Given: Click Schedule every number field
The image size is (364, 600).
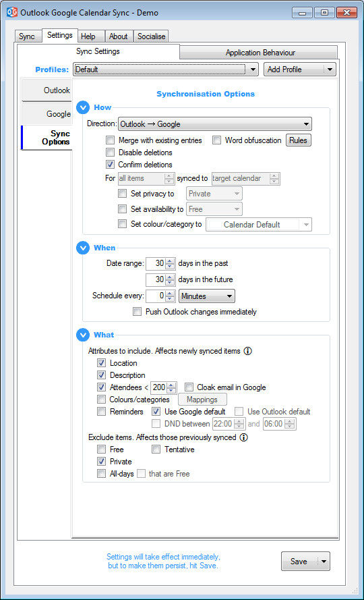Looking at the screenshot, I should click(x=160, y=296).
